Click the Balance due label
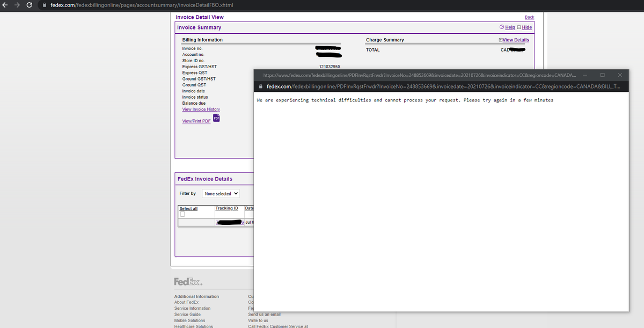 [x=194, y=103]
